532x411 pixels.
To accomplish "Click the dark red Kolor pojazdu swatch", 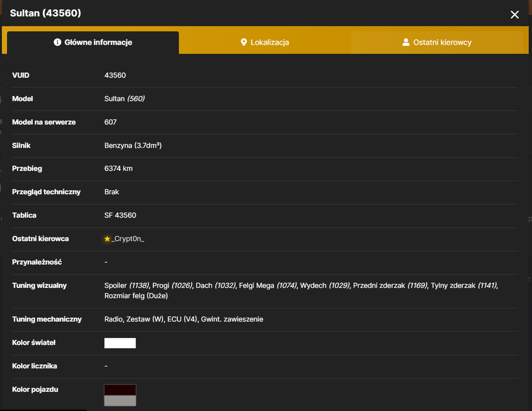I will click(120, 390).
